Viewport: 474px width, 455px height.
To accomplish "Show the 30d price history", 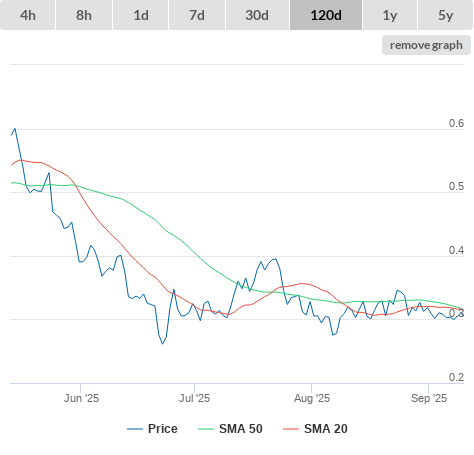I will click(257, 15).
